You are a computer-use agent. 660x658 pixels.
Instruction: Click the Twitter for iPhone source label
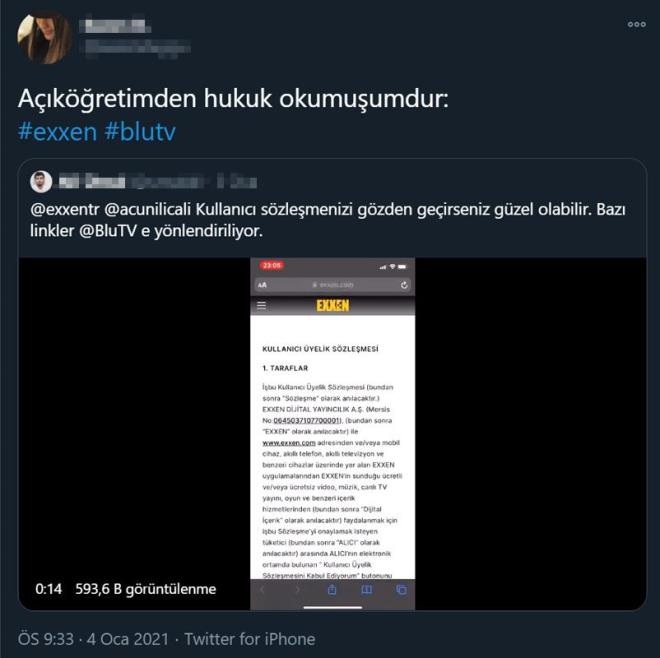pyautogui.click(x=250, y=639)
